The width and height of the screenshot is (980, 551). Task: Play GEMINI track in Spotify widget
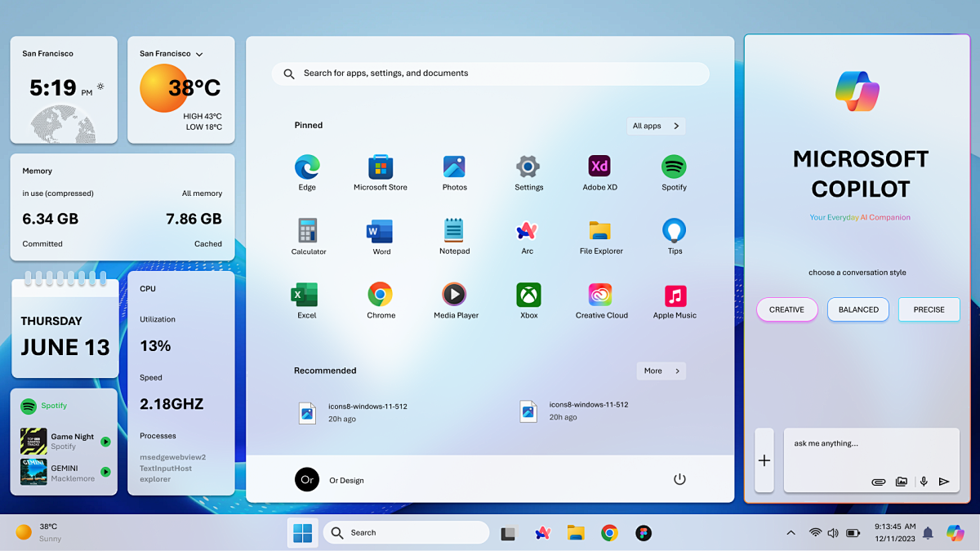105,472
